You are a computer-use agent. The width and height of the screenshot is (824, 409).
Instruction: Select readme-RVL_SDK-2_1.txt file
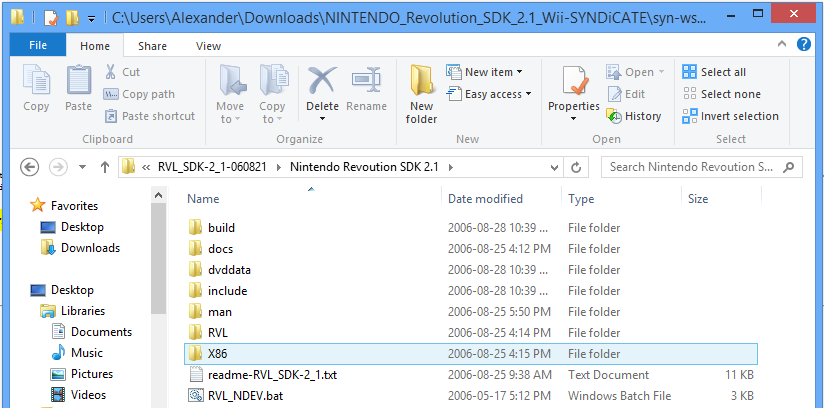click(471, 375)
